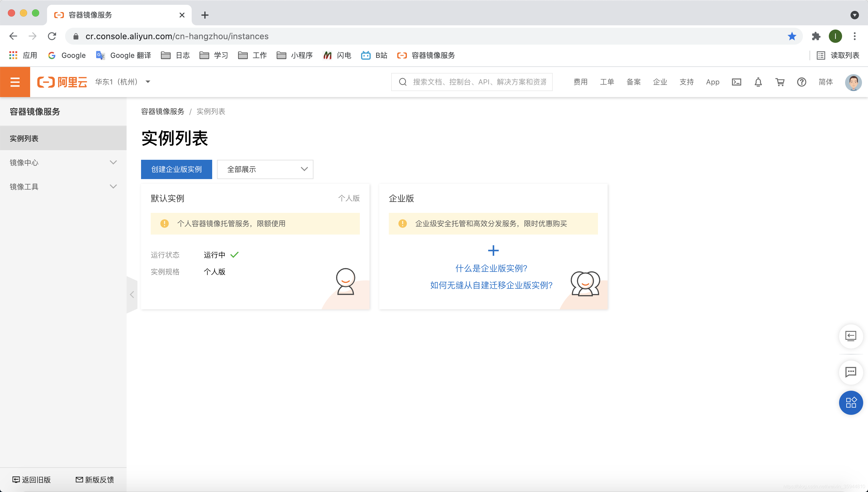This screenshot has height=492, width=868.
Task: Open the 什么是企业版实例? link
Action: pos(491,268)
